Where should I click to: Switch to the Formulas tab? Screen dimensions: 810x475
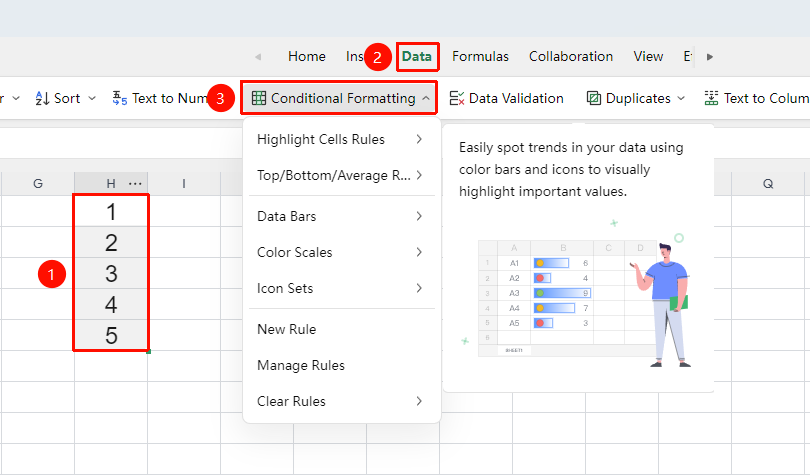coord(480,56)
